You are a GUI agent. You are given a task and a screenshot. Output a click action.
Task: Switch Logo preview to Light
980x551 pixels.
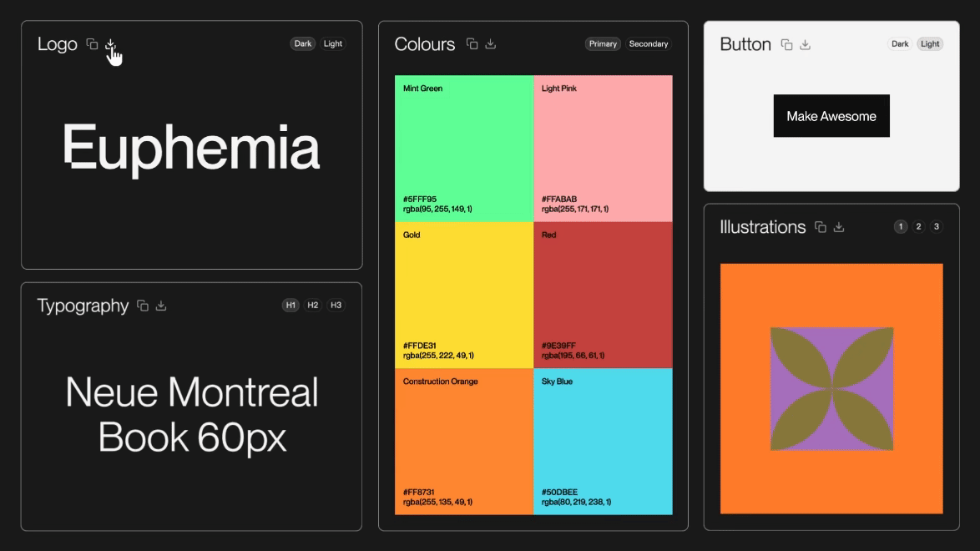tap(333, 44)
